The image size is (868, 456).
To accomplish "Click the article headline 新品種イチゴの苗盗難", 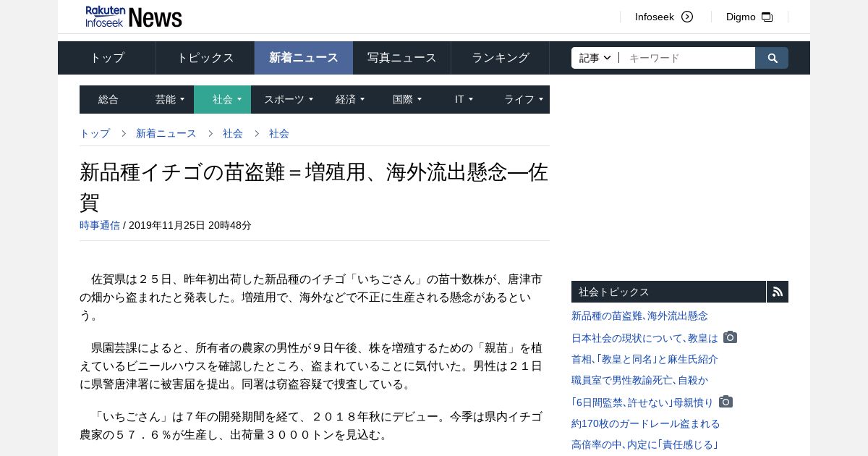I will coord(314,187).
